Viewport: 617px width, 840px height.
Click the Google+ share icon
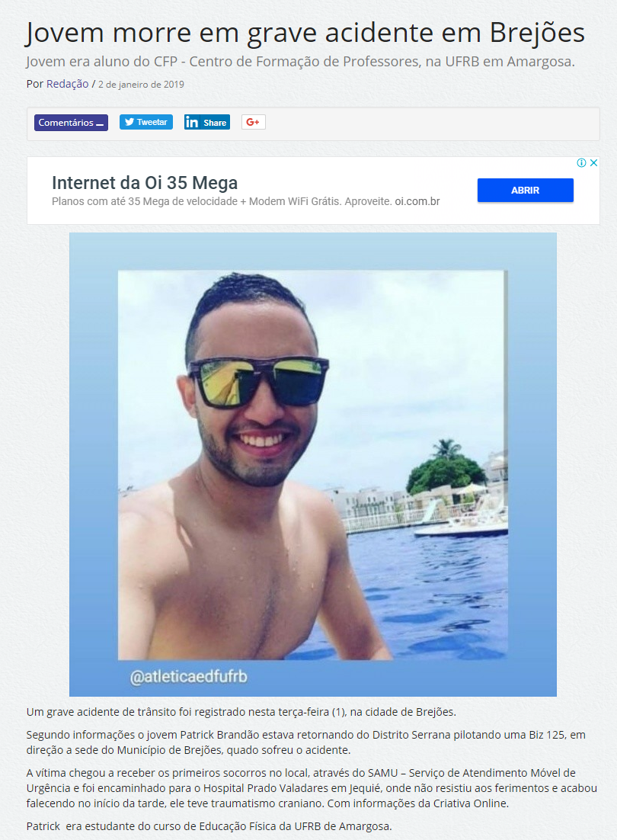click(253, 122)
